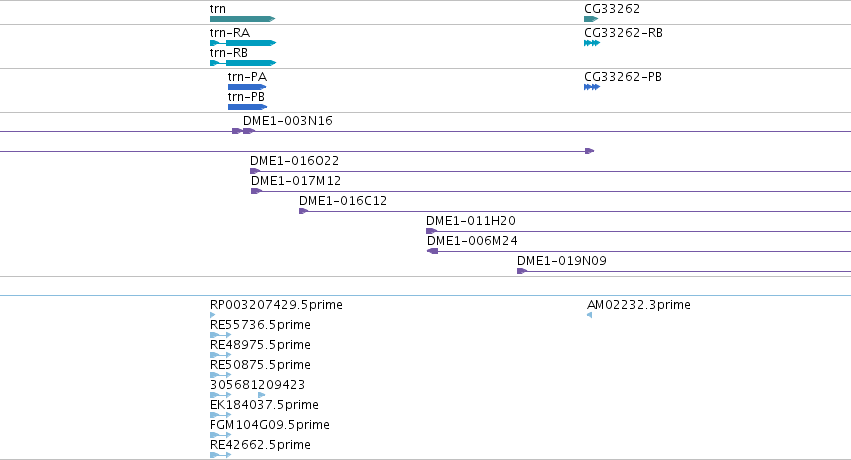This screenshot has height=460, width=851.
Task: Select the trn-PB protein bar
Action: 247,107
